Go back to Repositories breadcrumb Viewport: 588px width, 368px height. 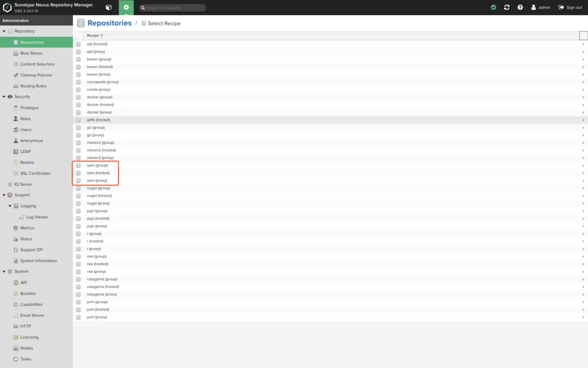110,23
